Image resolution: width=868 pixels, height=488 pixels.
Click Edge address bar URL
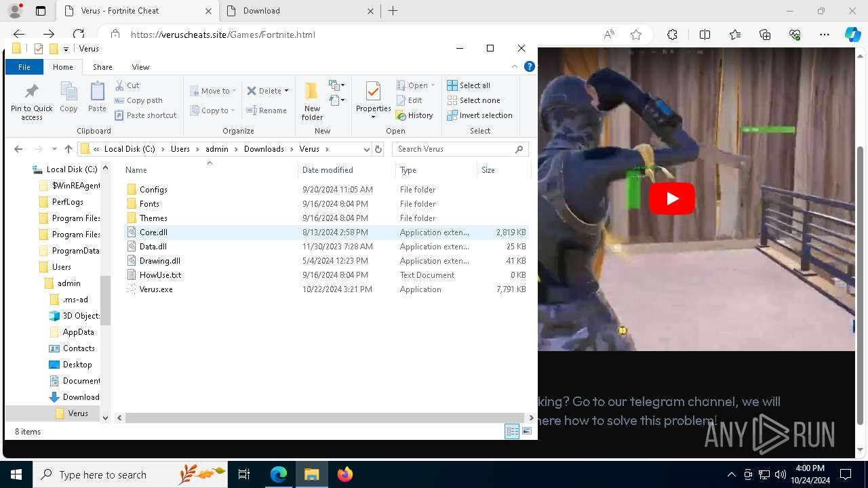click(222, 35)
